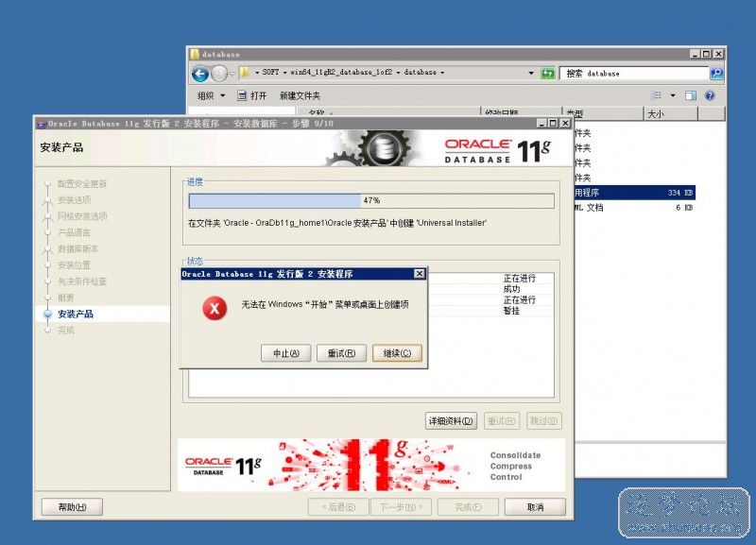This screenshot has width=756, height=545.
Task: Click the Cancel (取消) button in installer
Action: coord(535,507)
